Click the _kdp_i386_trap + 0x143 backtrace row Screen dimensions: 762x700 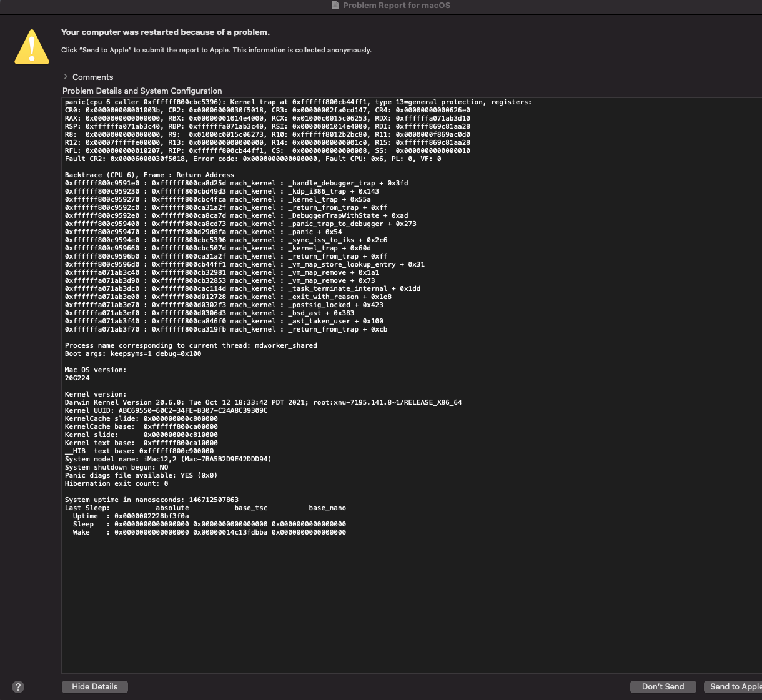[x=222, y=191]
